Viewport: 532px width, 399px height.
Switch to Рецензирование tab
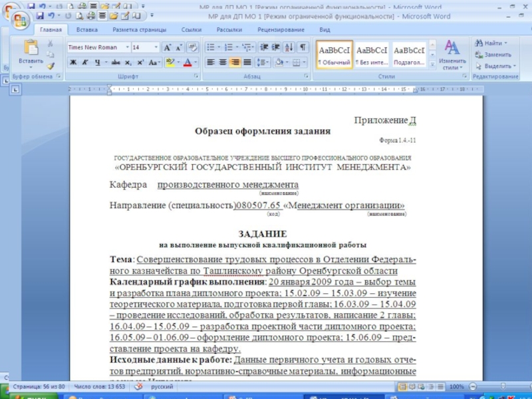coord(281,30)
